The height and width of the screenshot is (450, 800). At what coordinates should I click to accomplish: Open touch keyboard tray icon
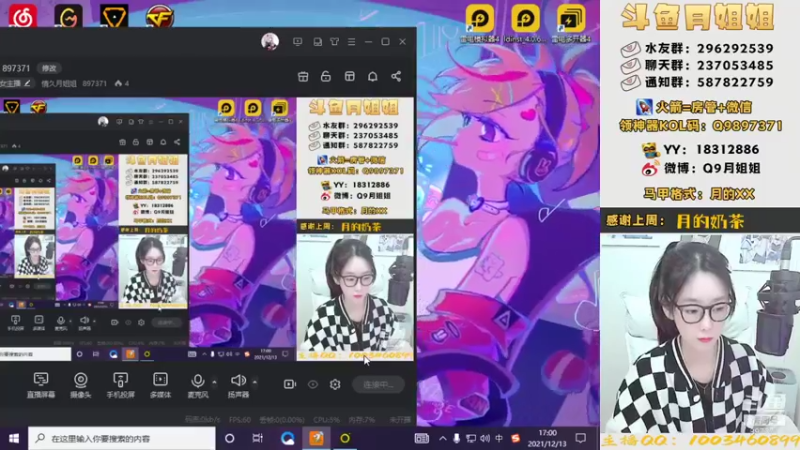point(421,438)
